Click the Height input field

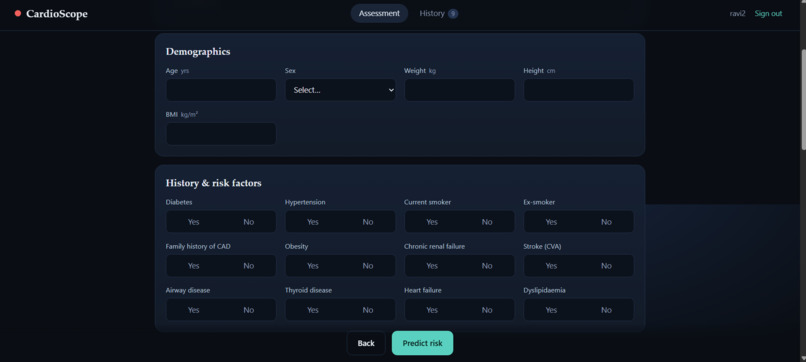579,90
